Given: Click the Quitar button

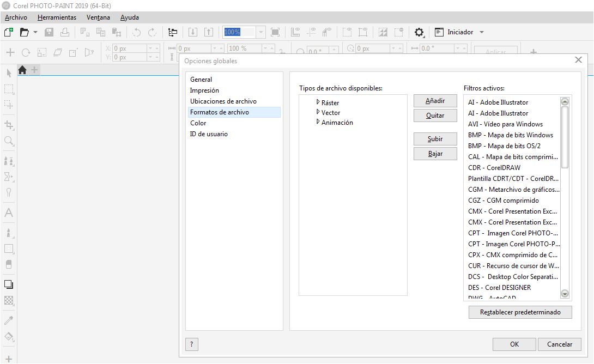Looking at the screenshot, I should click(x=435, y=116).
